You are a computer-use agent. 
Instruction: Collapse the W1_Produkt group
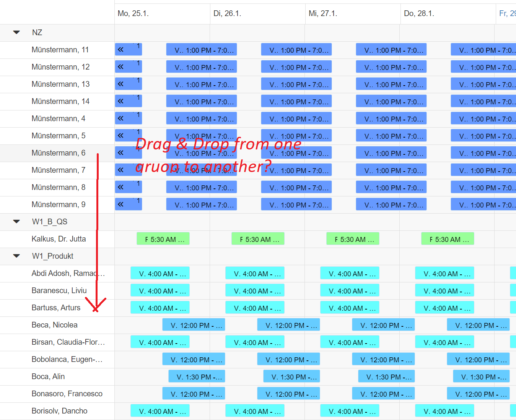tap(16, 256)
